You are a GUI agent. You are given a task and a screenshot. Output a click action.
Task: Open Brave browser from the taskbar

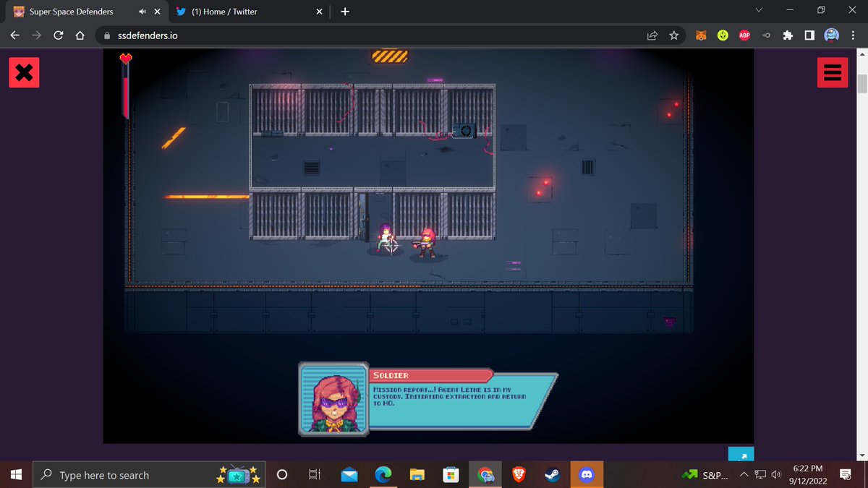[x=519, y=475]
